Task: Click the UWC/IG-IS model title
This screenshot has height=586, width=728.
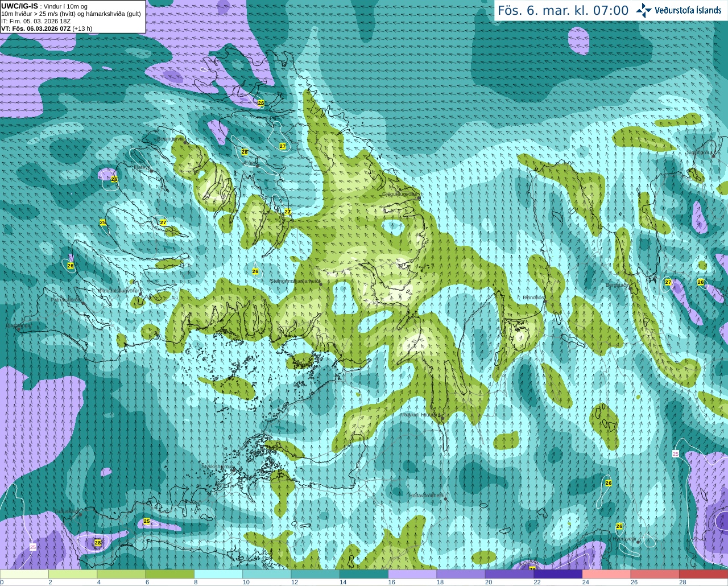Action: click(20, 6)
